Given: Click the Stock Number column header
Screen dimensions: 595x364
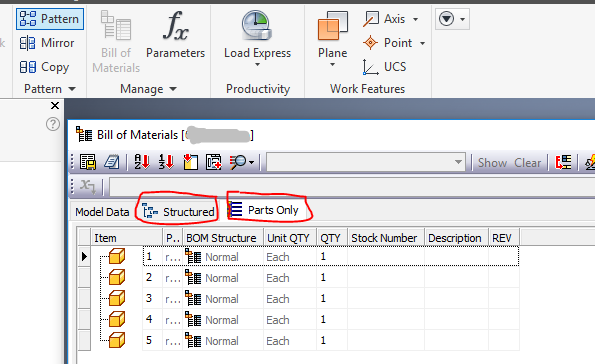Looking at the screenshot, I should pyautogui.click(x=386, y=238).
